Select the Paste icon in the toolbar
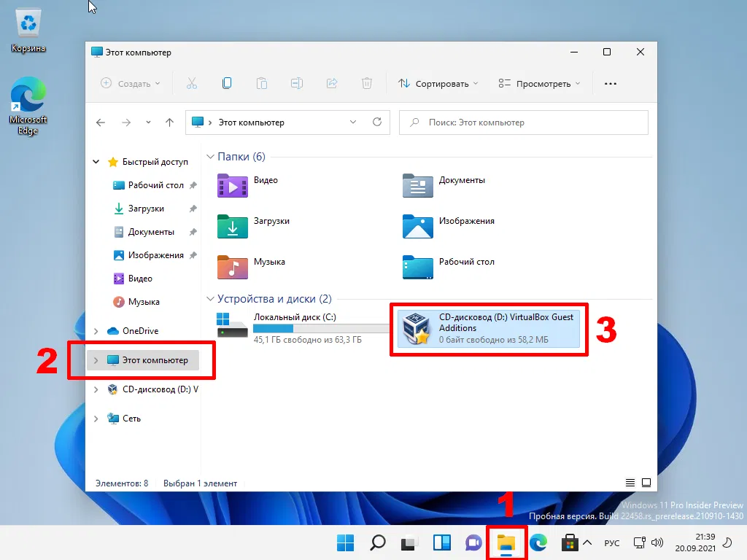The image size is (747, 560). point(262,83)
